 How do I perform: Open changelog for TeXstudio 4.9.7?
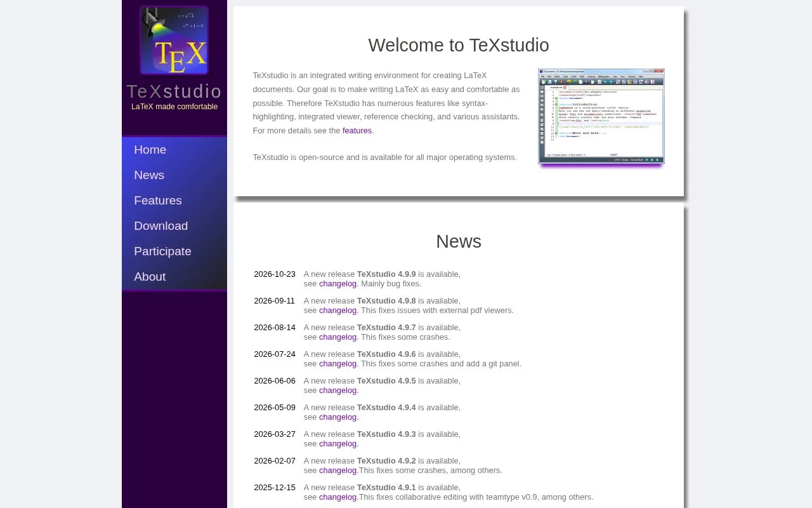point(337,337)
